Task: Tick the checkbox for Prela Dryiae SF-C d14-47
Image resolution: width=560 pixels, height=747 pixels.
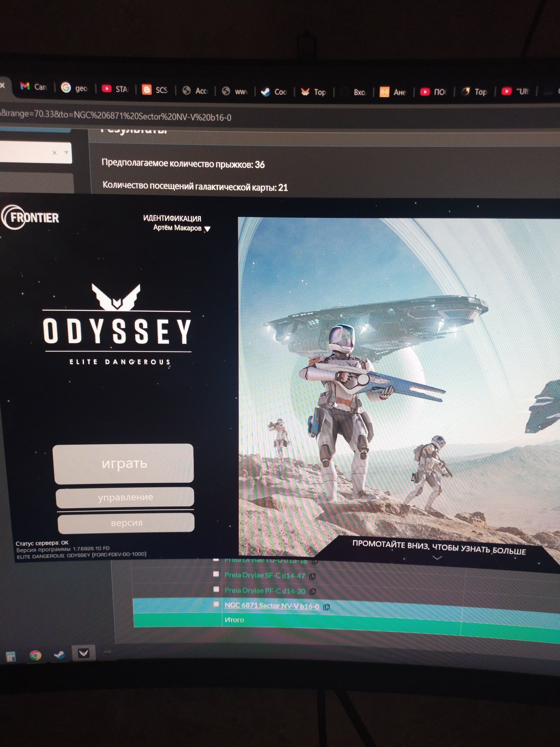Action: coord(216,574)
